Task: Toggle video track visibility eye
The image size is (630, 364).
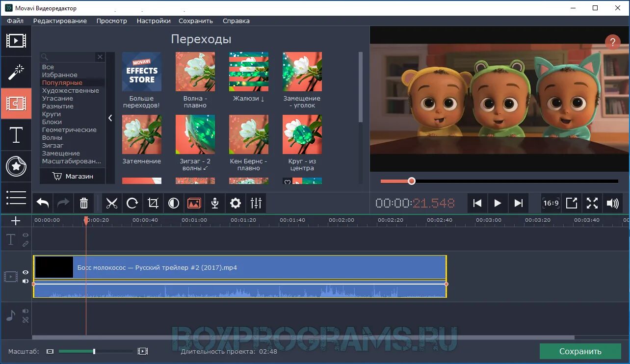Action: point(26,272)
